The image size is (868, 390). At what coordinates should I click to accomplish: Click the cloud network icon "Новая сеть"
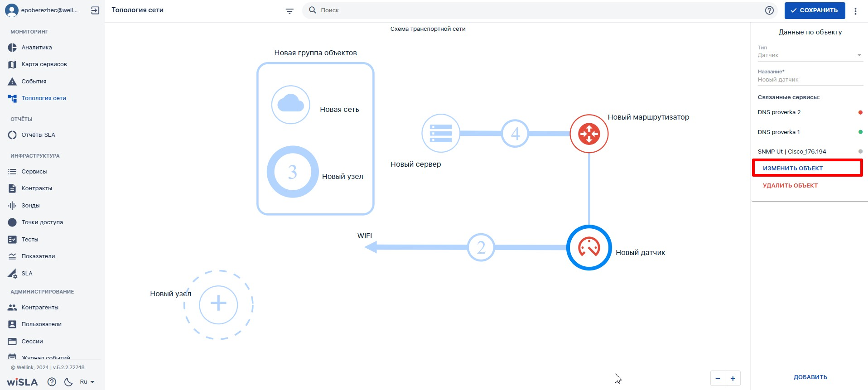tap(291, 105)
